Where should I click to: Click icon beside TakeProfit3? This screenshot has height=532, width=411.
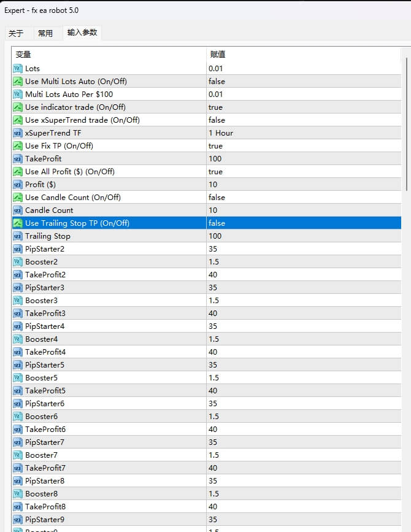[x=18, y=314]
